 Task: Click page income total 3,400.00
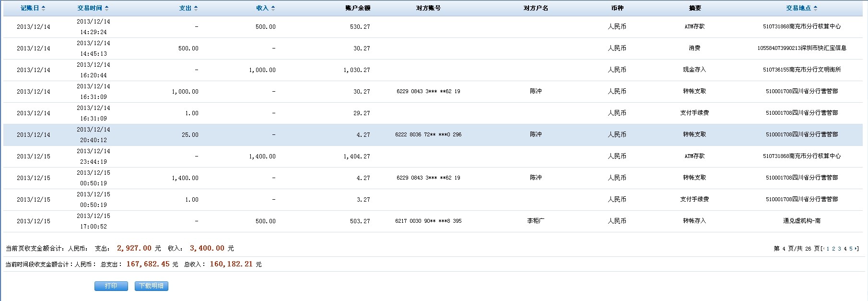coord(207,248)
